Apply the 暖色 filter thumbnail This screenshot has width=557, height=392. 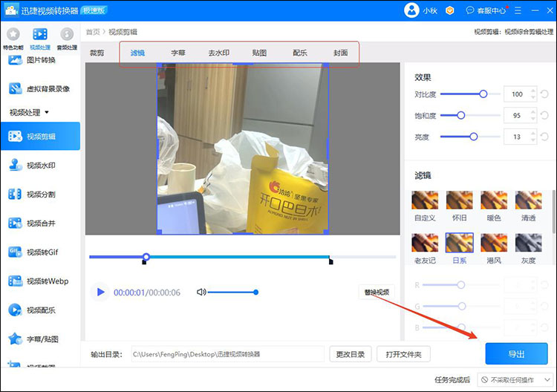coord(494,200)
